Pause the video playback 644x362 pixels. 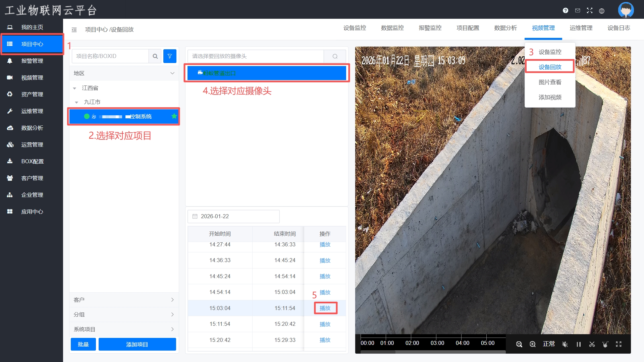point(578,344)
